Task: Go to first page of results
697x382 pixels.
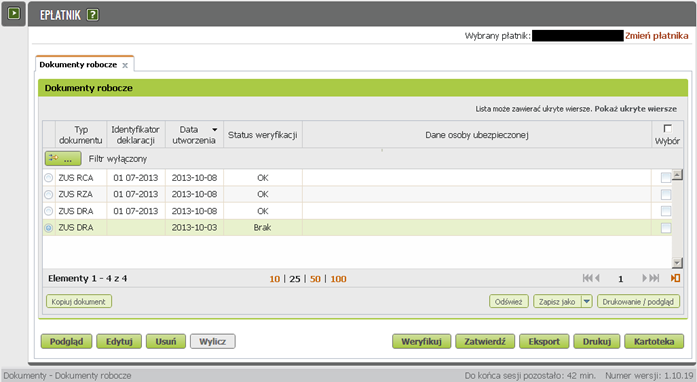Action: point(587,278)
